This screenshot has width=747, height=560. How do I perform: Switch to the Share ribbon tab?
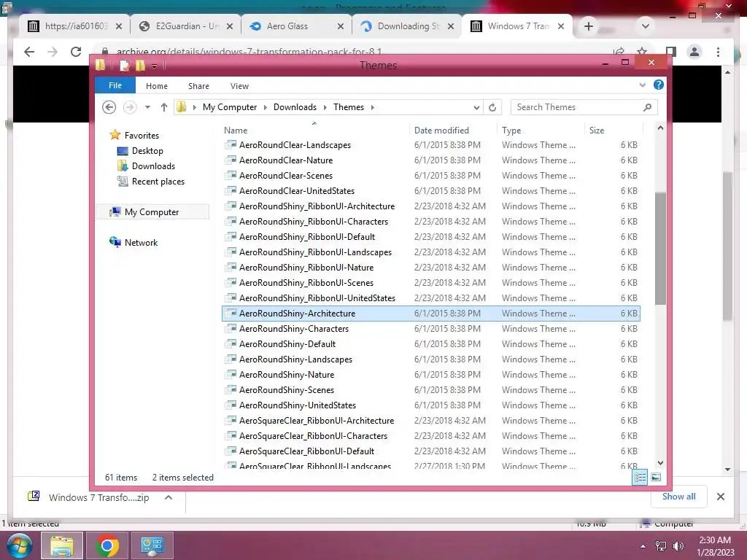point(198,86)
